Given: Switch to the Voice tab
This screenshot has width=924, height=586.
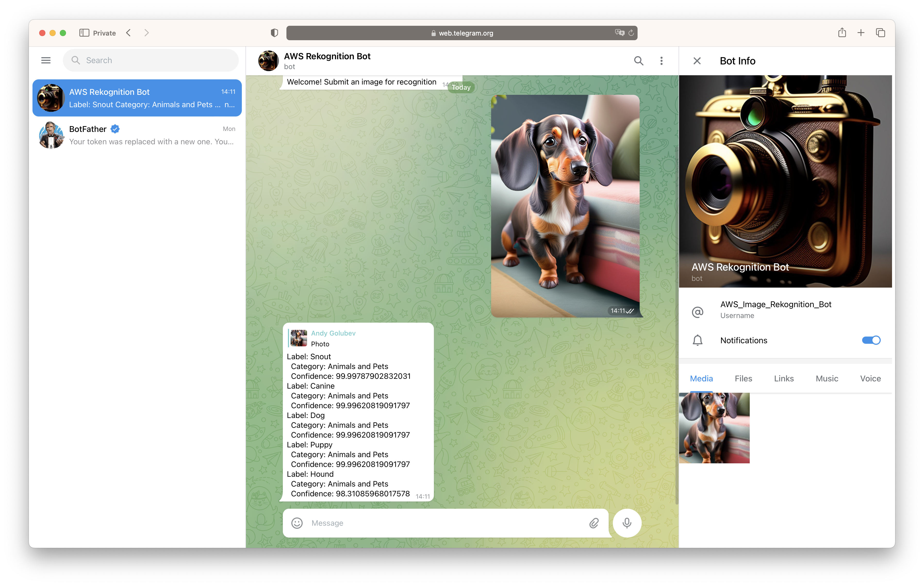Looking at the screenshot, I should click(x=870, y=379).
